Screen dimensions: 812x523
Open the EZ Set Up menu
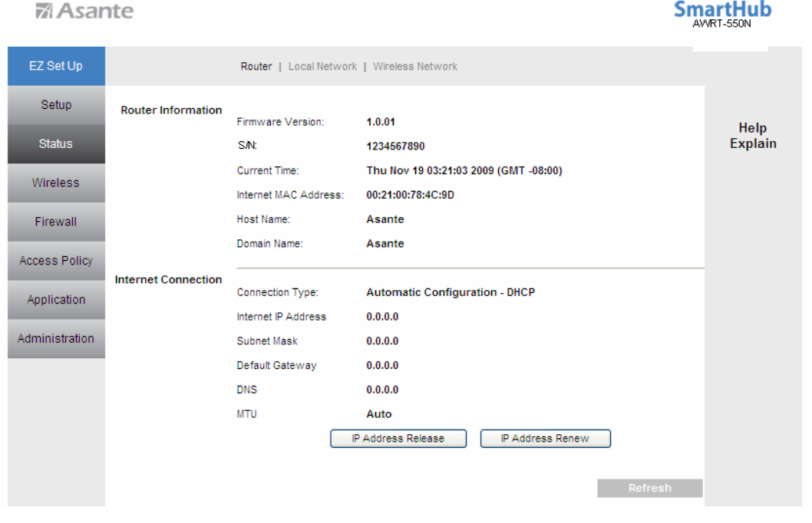[56, 66]
